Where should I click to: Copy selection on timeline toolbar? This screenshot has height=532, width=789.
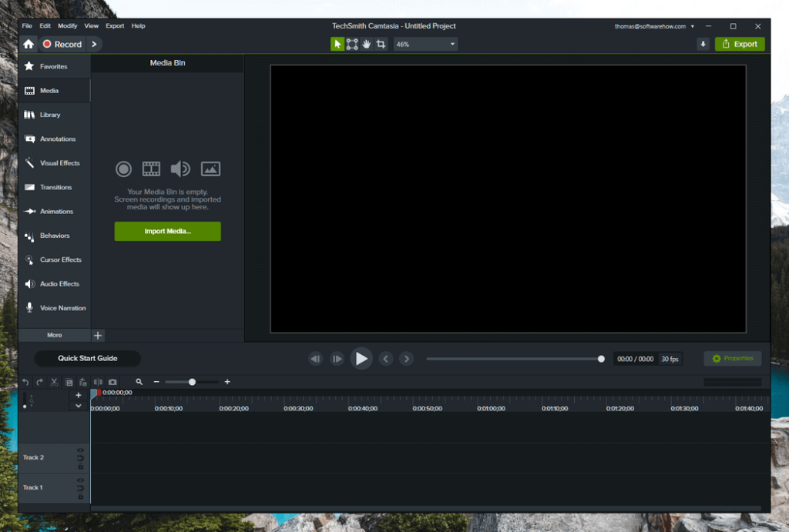tap(69, 382)
